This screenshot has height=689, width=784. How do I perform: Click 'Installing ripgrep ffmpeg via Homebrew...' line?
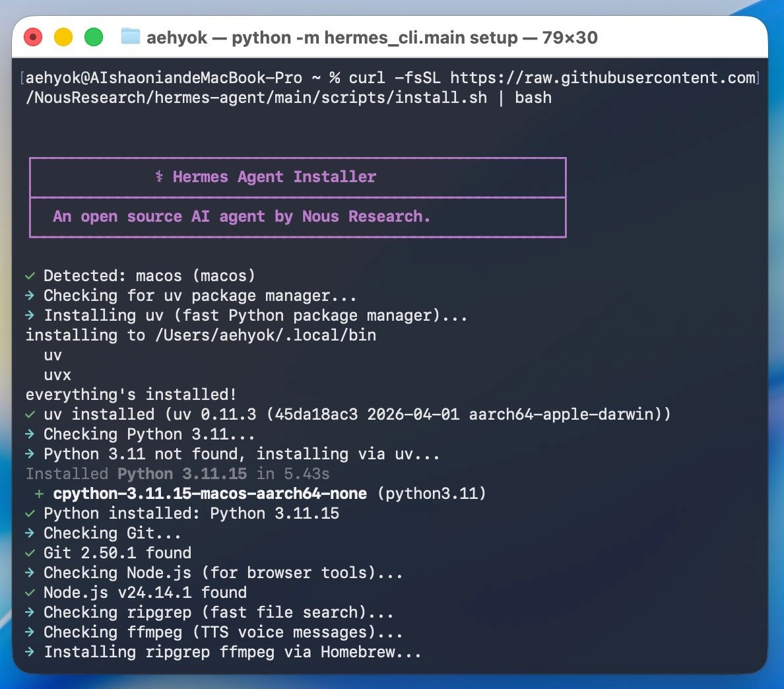[232, 652]
